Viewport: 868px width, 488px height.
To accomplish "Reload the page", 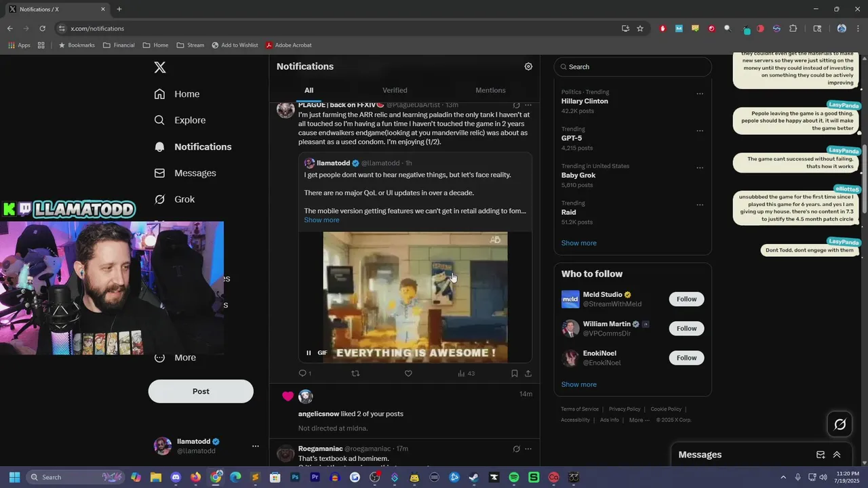I will coord(42,28).
